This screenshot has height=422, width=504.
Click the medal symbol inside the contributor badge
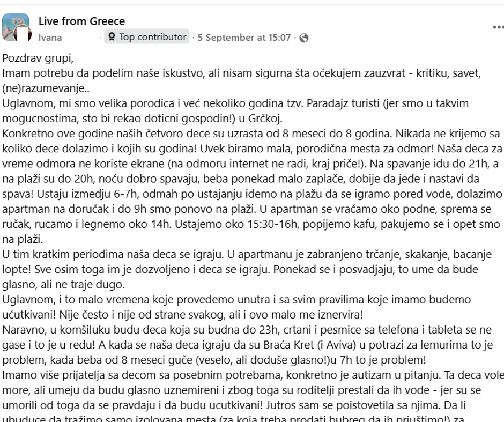pos(111,37)
